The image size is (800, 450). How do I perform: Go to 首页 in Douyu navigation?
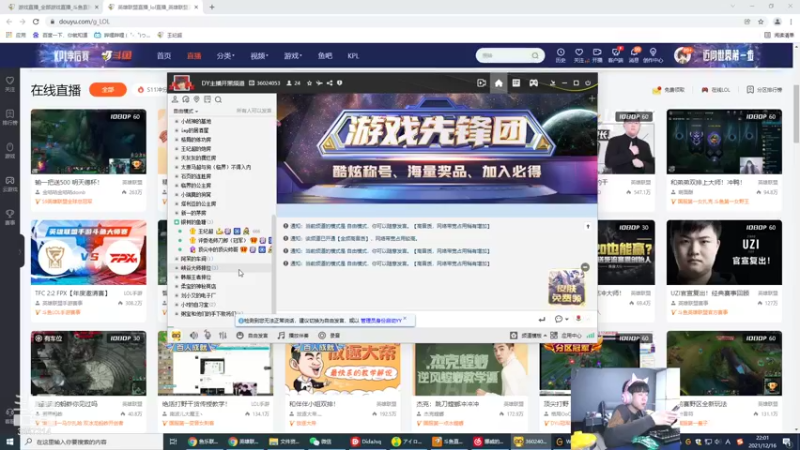click(x=164, y=56)
